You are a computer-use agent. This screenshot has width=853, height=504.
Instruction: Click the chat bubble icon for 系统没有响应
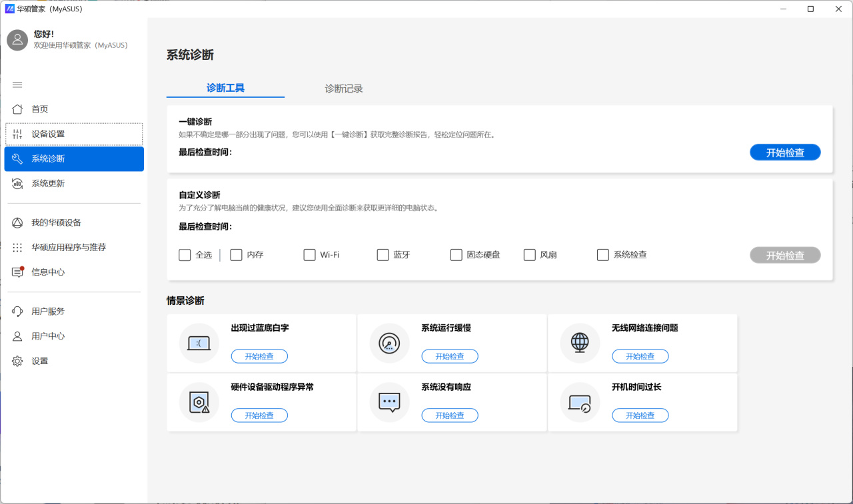390,402
